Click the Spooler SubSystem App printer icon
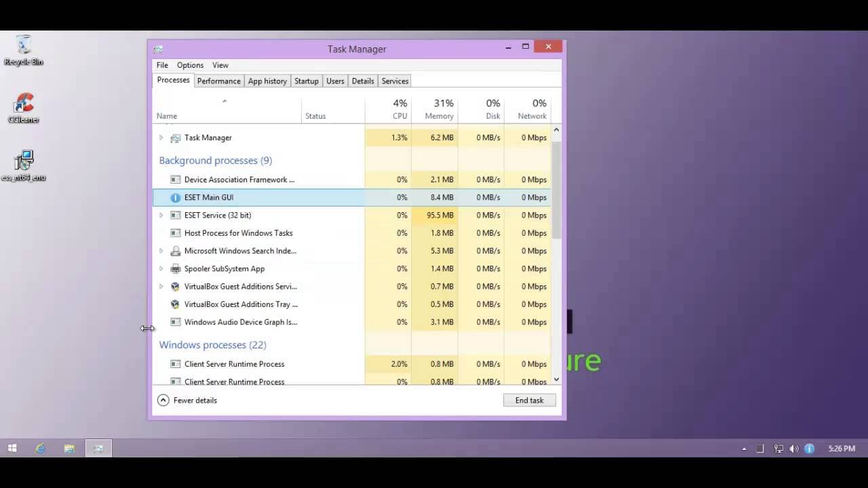 click(x=175, y=268)
